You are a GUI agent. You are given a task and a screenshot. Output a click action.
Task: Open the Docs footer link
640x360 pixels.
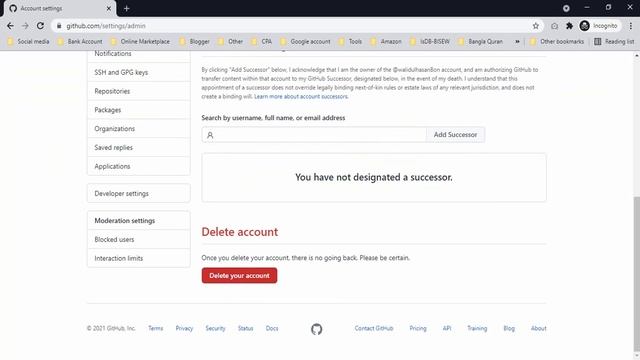(x=272, y=328)
